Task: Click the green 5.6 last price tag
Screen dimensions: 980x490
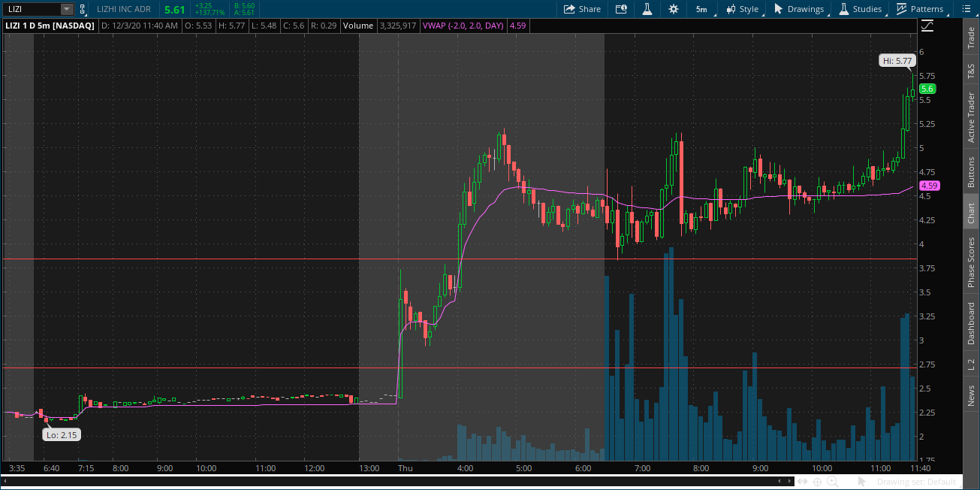Action: click(x=927, y=88)
